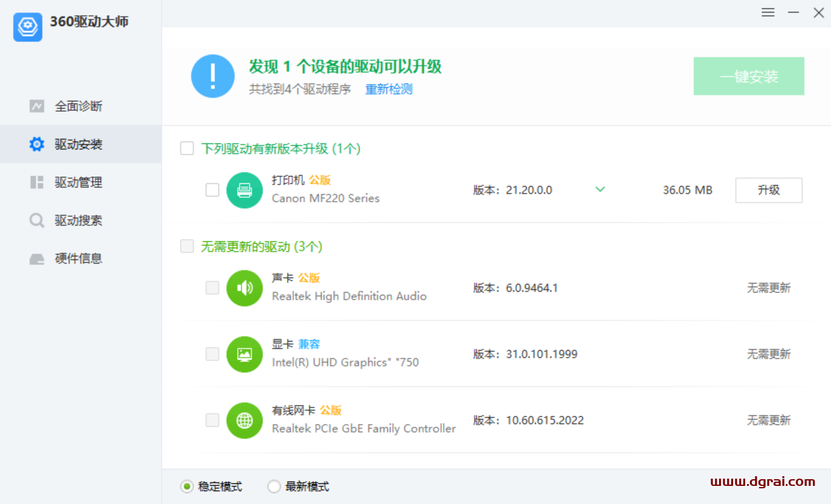Image resolution: width=831 pixels, height=504 pixels.
Task: Click version text 31.0.101.1999
Action: 542,354
